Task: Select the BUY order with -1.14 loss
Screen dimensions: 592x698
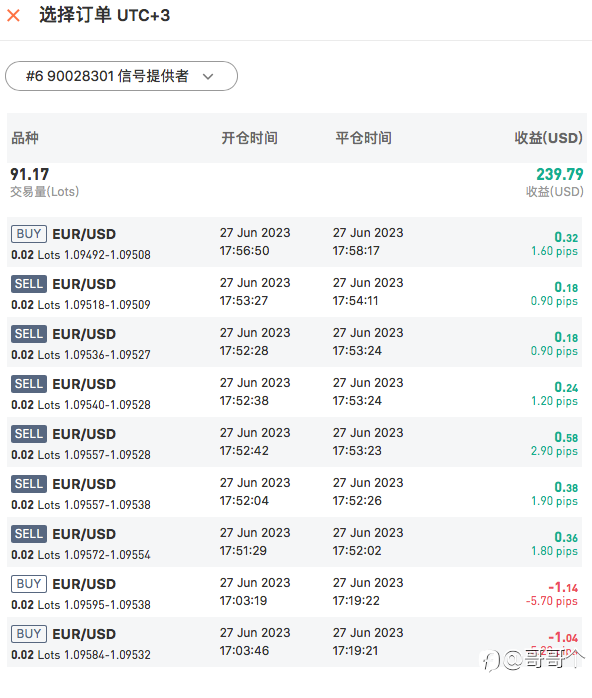Action: click(294, 592)
